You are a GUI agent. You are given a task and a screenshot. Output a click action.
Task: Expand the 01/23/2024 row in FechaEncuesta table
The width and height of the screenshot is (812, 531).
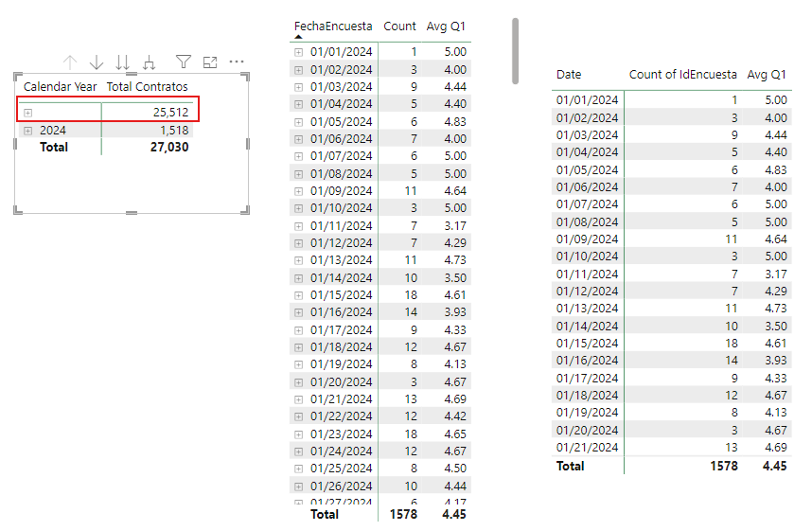(x=299, y=434)
